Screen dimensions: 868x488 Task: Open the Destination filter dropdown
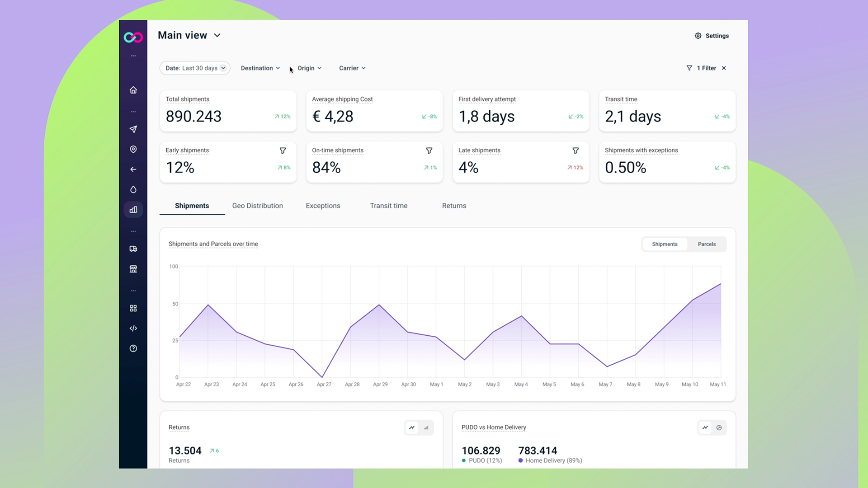pyautogui.click(x=260, y=68)
